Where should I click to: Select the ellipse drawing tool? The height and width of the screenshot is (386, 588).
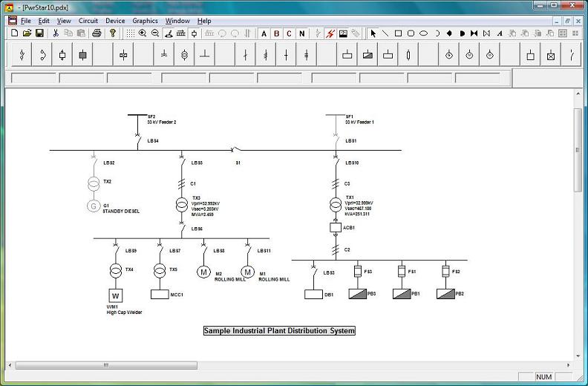423,33
